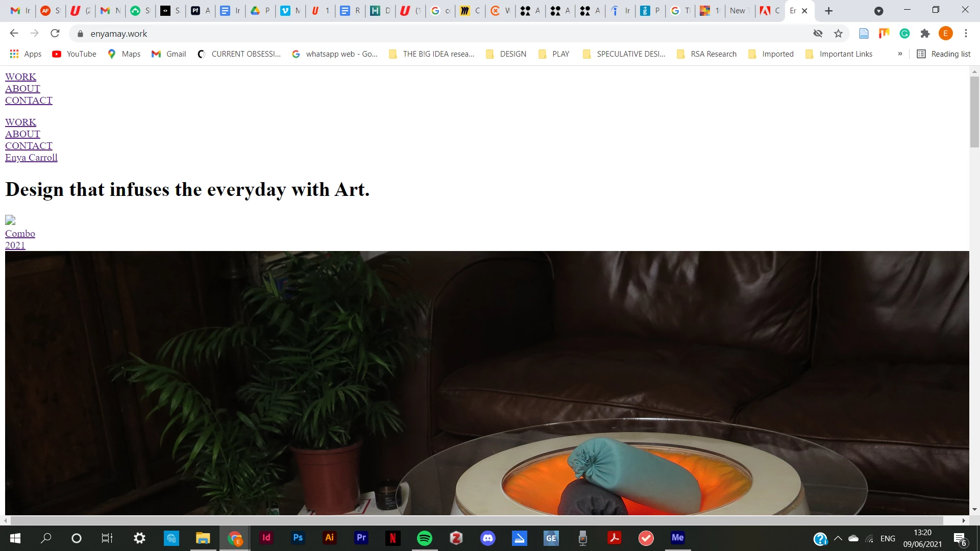
Task: Expand hidden bookmarks chevron
Action: [x=900, y=54]
